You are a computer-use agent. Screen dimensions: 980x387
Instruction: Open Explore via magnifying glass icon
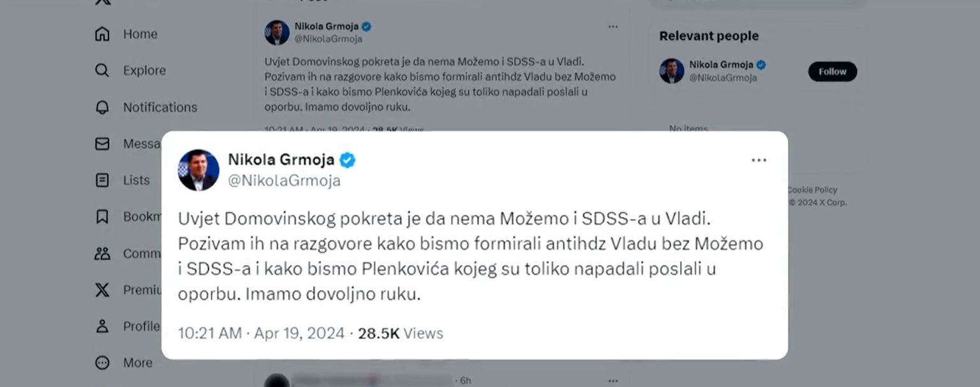(x=102, y=70)
